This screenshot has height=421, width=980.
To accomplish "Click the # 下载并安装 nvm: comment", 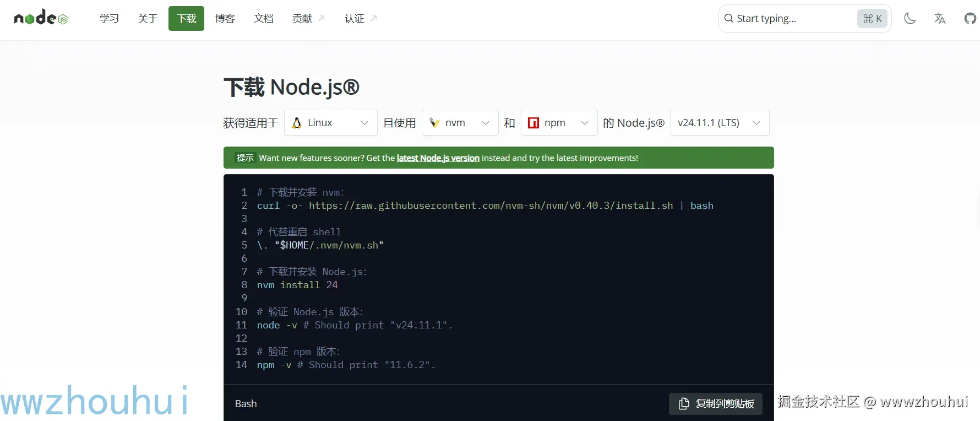I will tap(301, 192).
